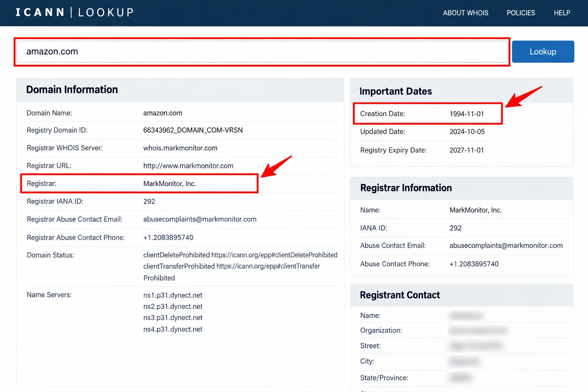Click the Registrar IANA ID value 292
588x392 pixels.
tap(149, 201)
